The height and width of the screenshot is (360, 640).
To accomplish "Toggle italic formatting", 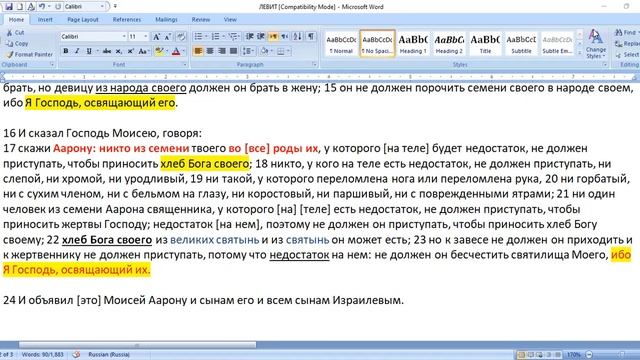I will [77, 51].
